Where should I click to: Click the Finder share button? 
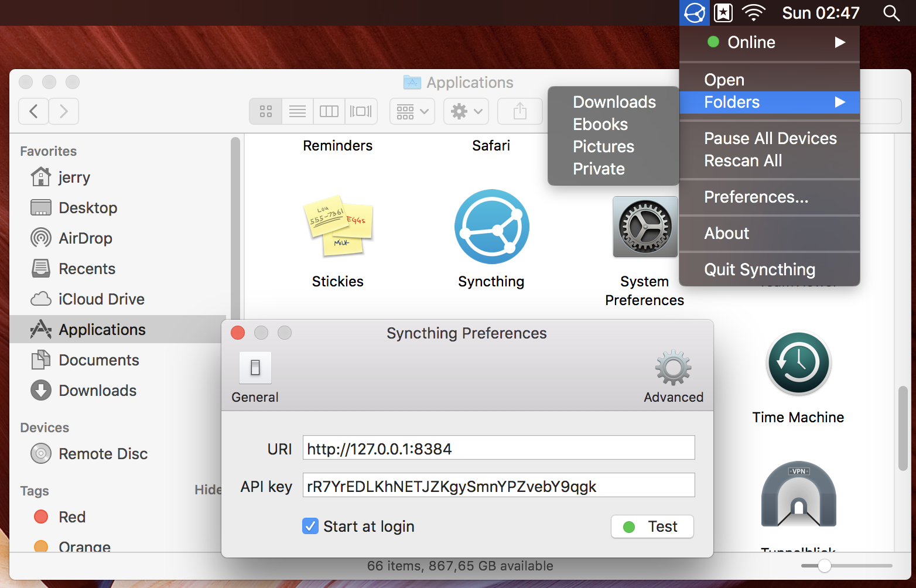(x=520, y=111)
